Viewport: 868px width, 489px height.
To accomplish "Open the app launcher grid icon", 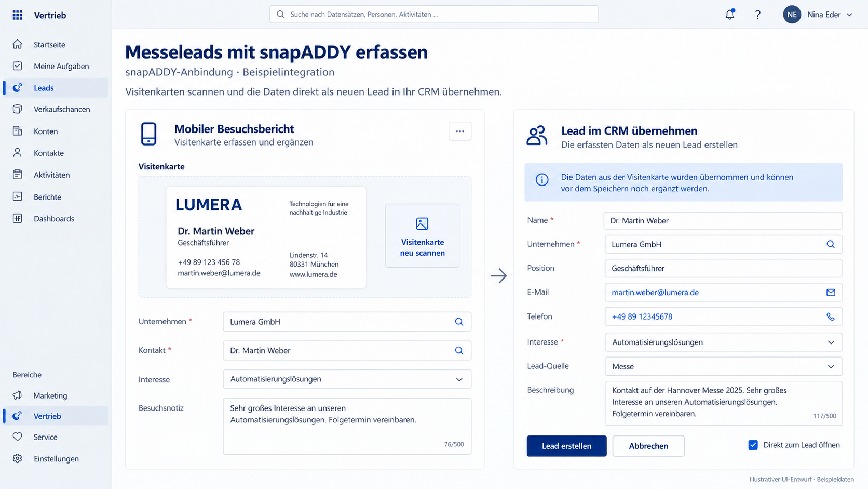I will coord(17,15).
